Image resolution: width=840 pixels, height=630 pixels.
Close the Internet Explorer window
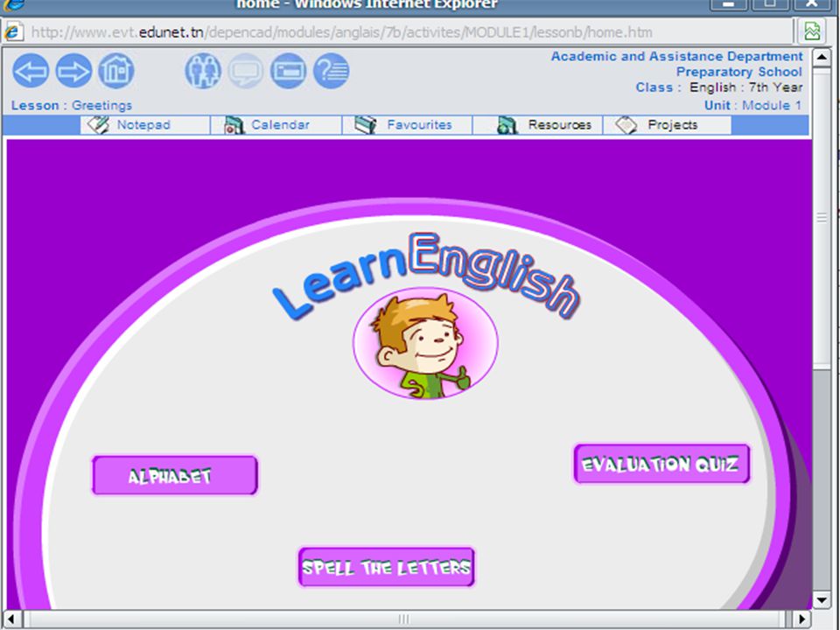click(x=812, y=5)
